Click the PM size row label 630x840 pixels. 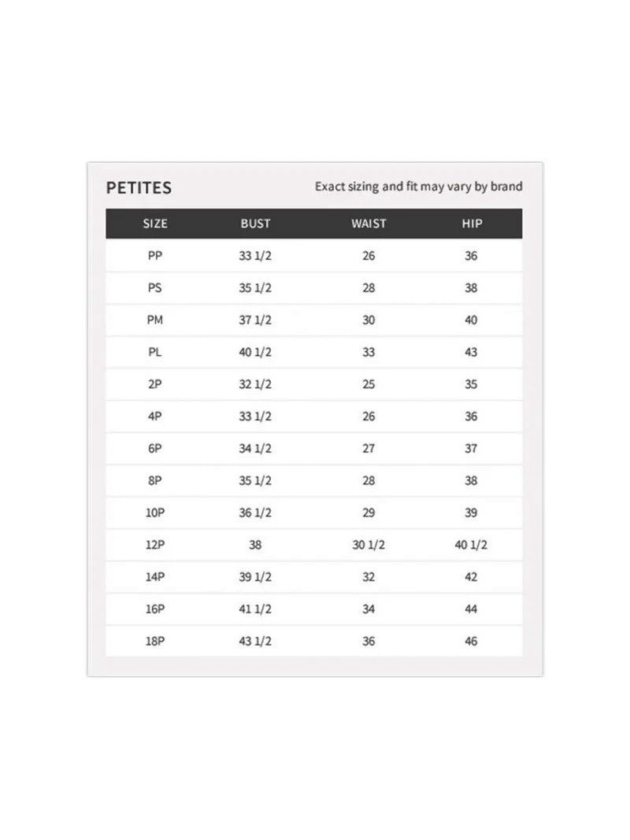point(155,320)
